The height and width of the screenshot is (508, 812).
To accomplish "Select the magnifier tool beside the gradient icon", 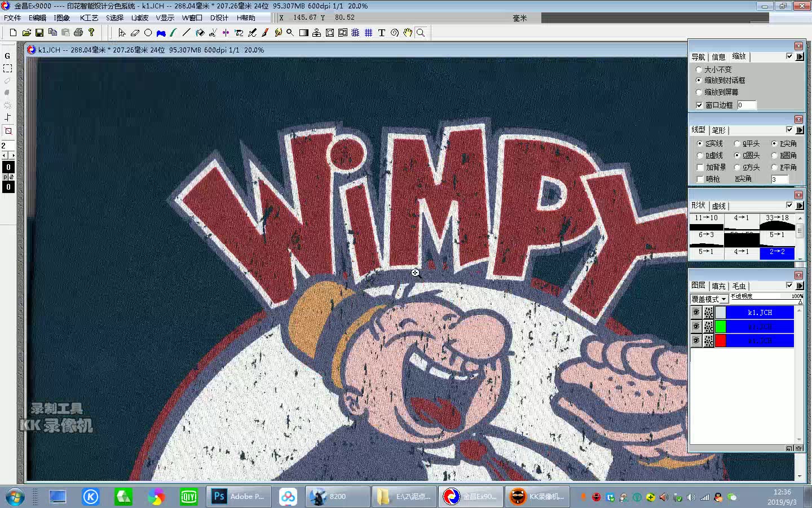I will click(290, 33).
